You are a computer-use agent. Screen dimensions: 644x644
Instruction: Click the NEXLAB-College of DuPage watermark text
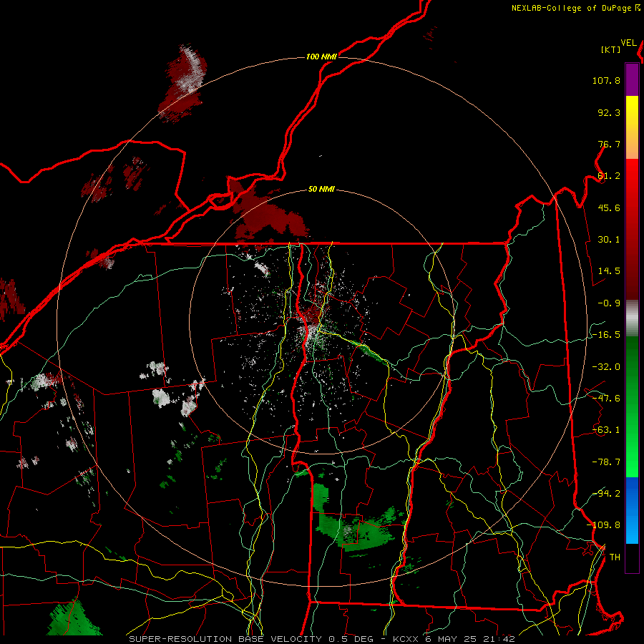576,8
